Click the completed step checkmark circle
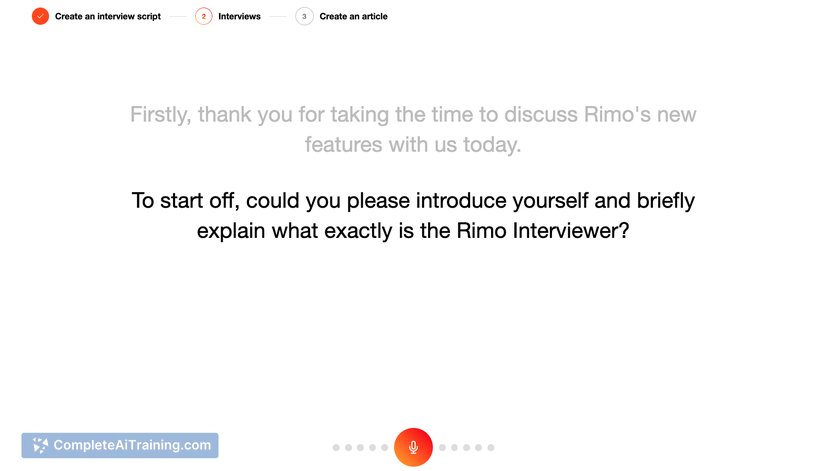This screenshot has width=820, height=471. [40, 16]
